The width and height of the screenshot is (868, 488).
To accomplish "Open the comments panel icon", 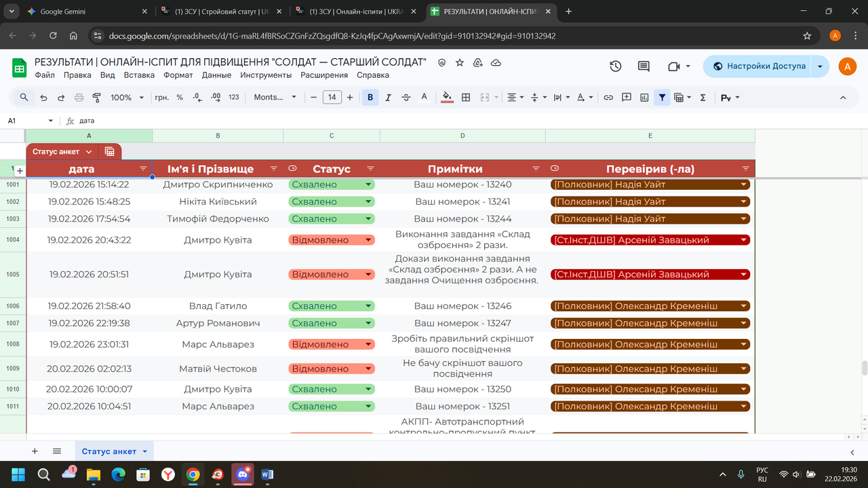I will [x=644, y=66].
